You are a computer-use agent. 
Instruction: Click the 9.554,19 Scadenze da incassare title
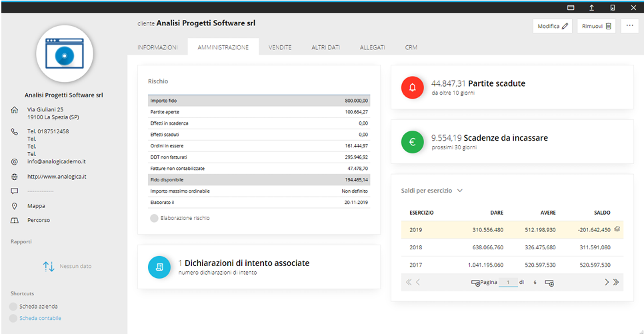click(x=489, y=138)
